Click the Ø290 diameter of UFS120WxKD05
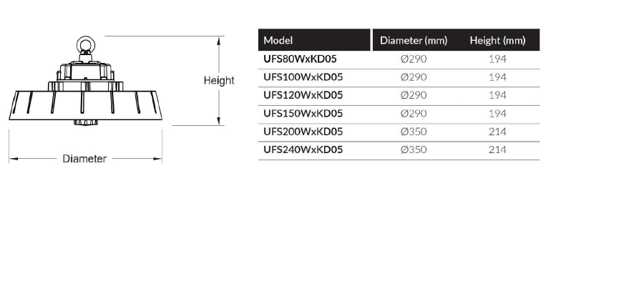The width and height of the screenshot is (644, 304). (x=414, y=95)
